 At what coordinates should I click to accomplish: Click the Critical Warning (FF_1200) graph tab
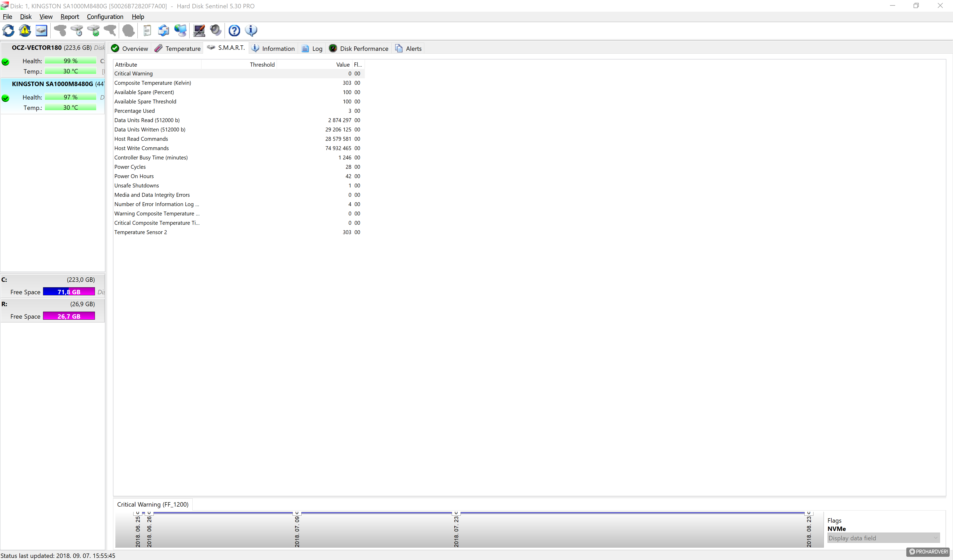pyautogui.click(x=153, y=505)
